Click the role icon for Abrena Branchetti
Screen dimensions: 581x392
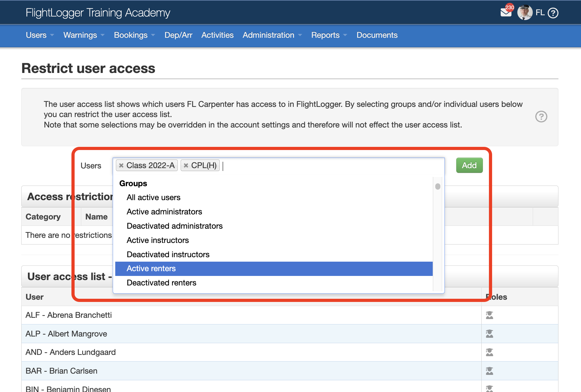tap(490, 315)
